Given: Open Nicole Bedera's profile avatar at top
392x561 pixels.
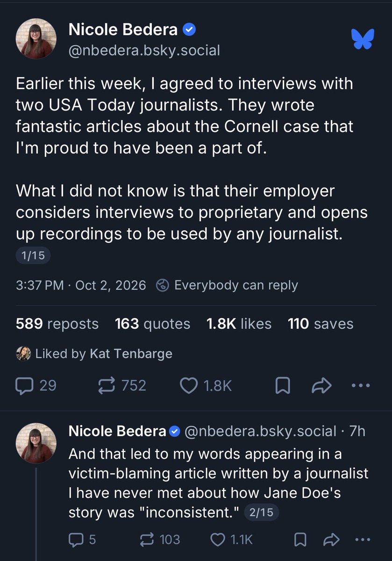Looking at the screenshot, I should click(x=36, y=40).
